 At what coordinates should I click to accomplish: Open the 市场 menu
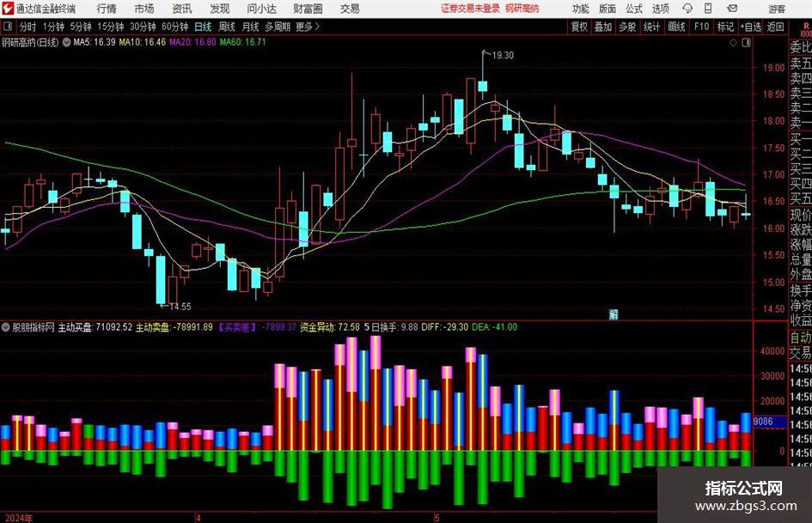pos(144,9)
